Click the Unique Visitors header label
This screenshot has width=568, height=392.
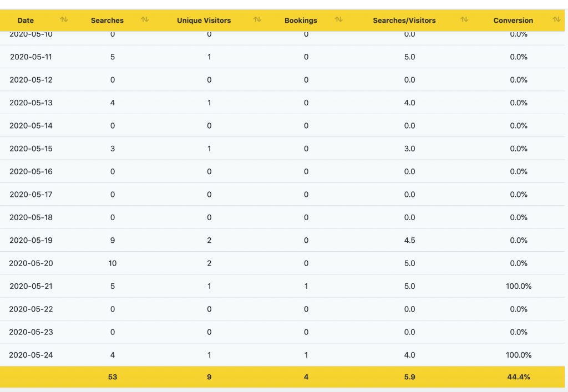tap(204, 20)
